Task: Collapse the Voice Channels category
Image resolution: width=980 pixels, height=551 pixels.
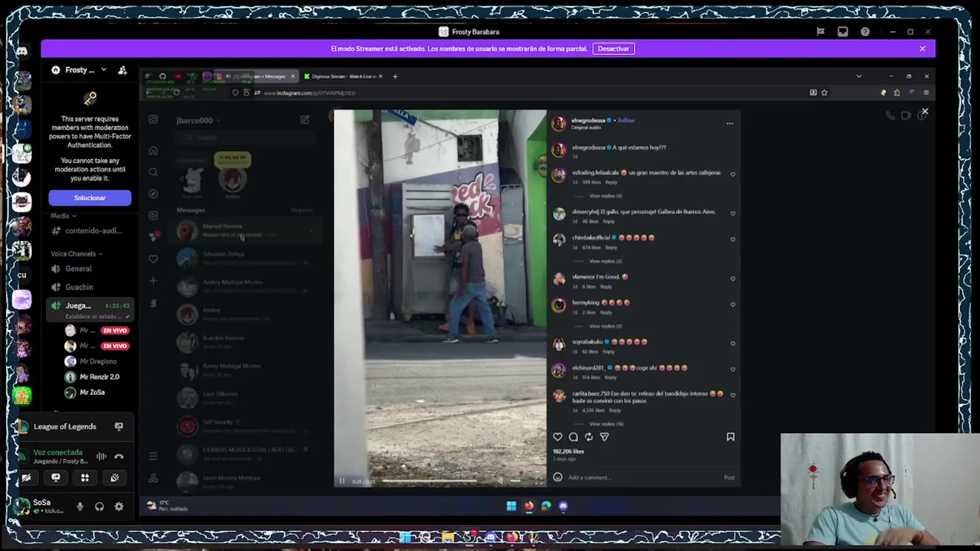Action: [76, 254]
